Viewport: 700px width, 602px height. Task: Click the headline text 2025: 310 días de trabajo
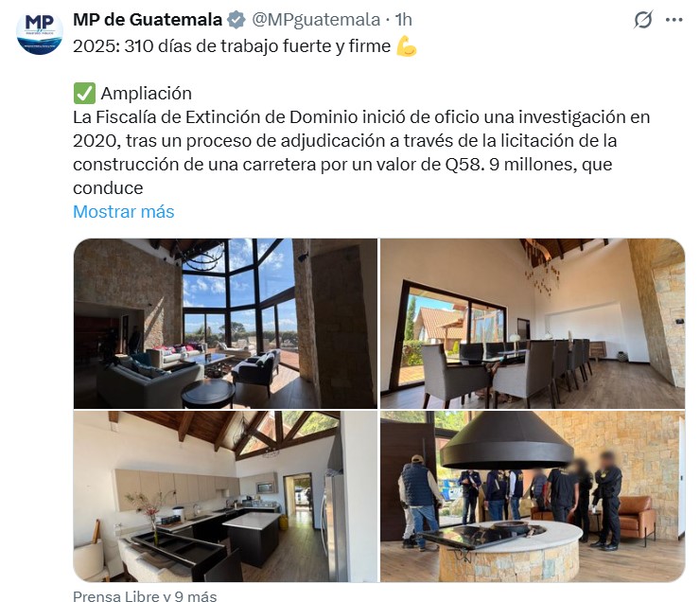232,46
